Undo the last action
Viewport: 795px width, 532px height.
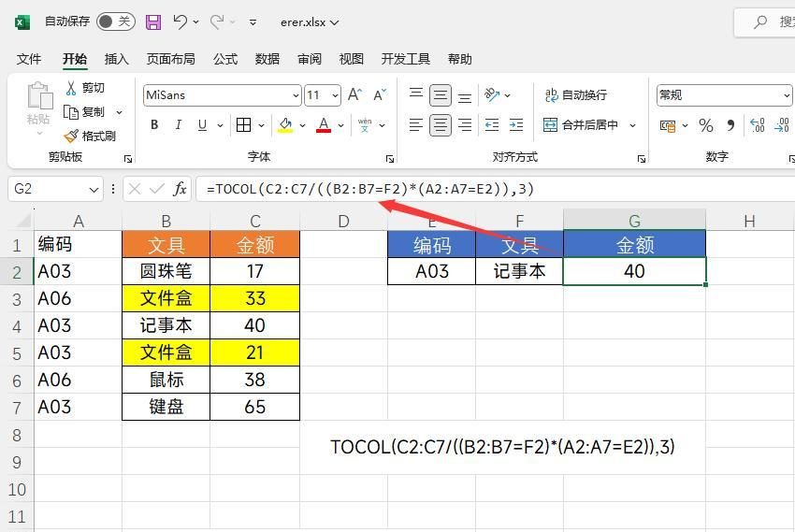point(180,22)
